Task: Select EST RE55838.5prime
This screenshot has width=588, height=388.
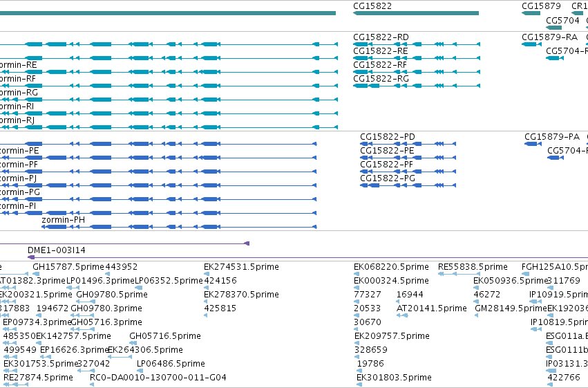Action: tap(473, 267)
